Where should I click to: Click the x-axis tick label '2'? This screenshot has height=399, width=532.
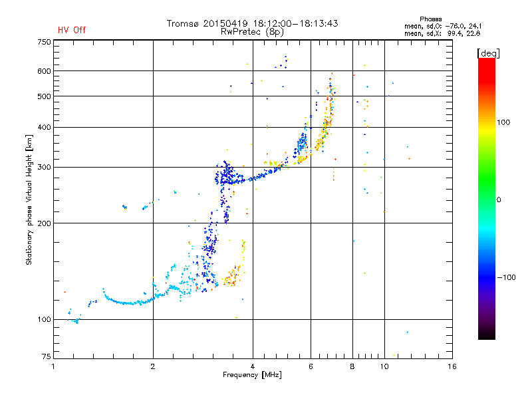pyautogui.click(x=153, y=366)
